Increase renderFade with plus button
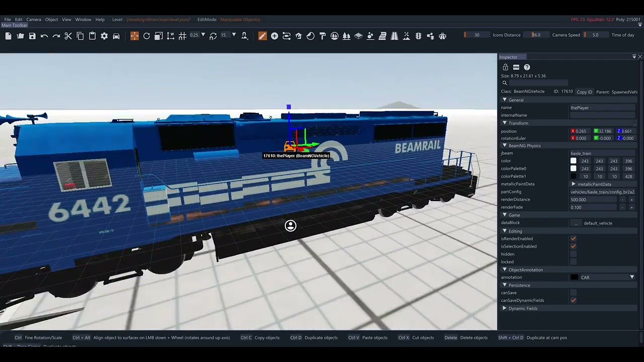The width and height of the screenshot is (644, 362). 631,207
